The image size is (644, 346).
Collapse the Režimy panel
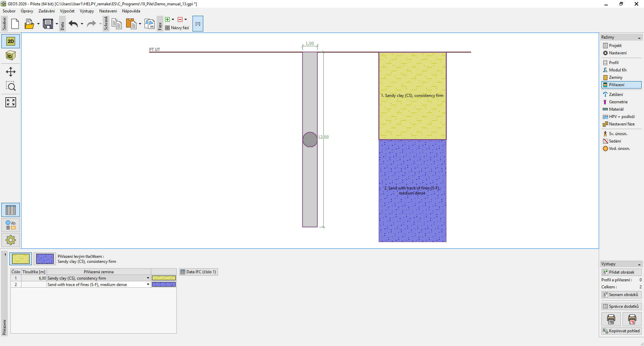point(639,38)
